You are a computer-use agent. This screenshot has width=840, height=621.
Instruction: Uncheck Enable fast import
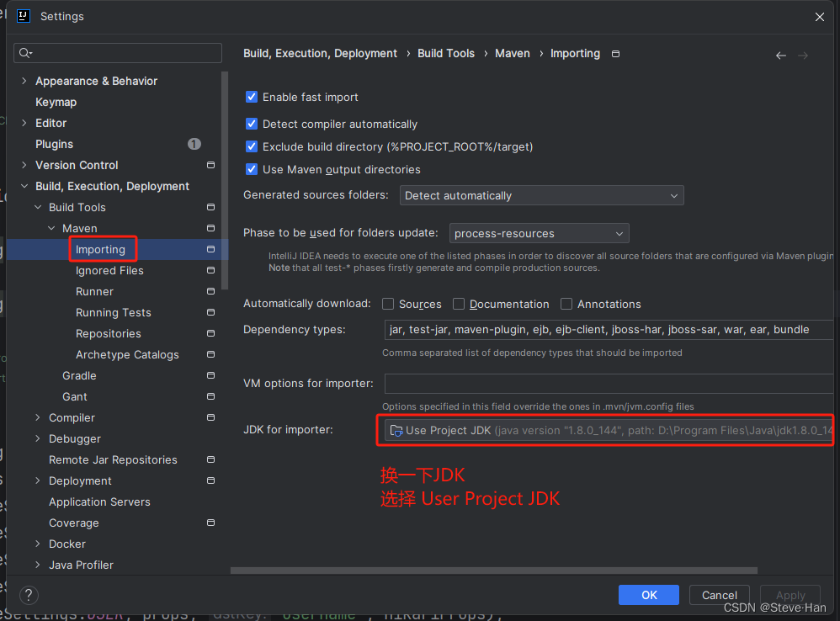coord(252,97)
